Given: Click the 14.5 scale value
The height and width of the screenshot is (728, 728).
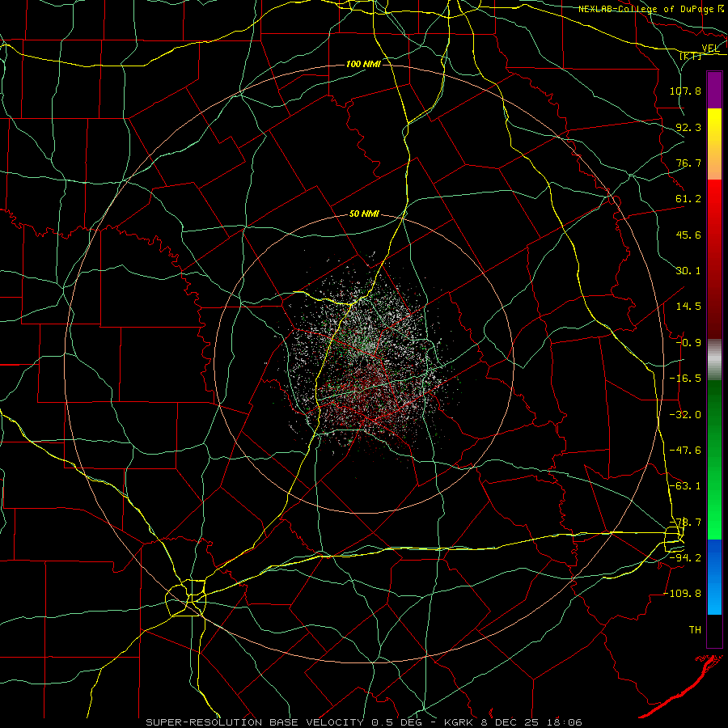Looking at the screenshot, I should click(688, 307).
